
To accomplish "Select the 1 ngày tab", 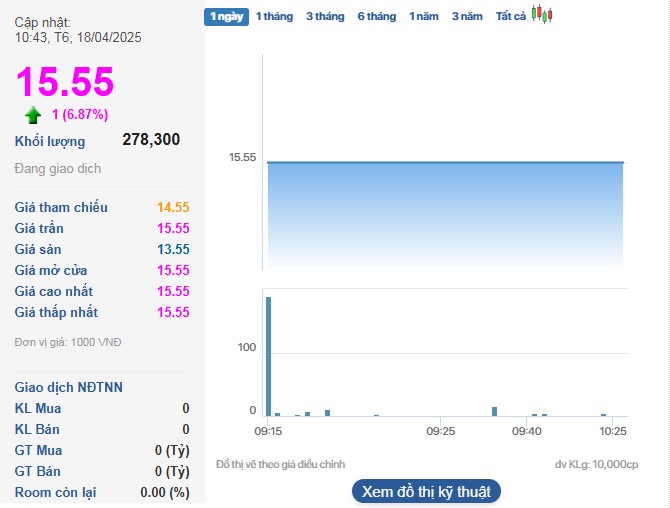I will [226, 16].
